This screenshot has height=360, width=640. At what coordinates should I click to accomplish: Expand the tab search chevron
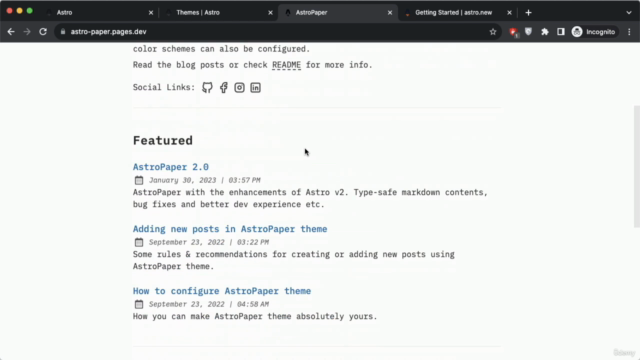[629, 13]
